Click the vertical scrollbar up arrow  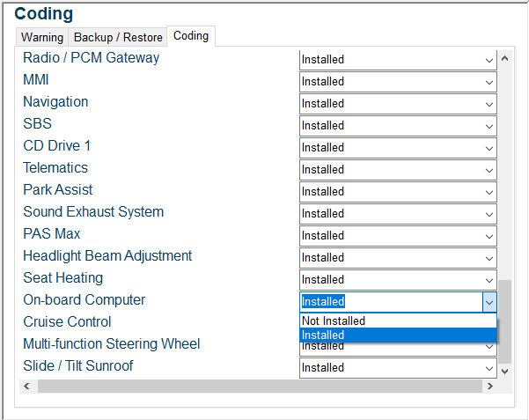504,60
